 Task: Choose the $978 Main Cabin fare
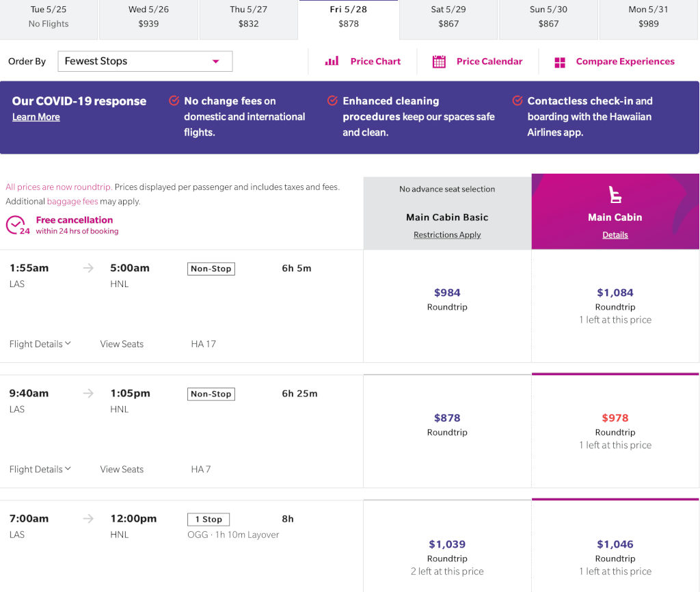[615, 431]
